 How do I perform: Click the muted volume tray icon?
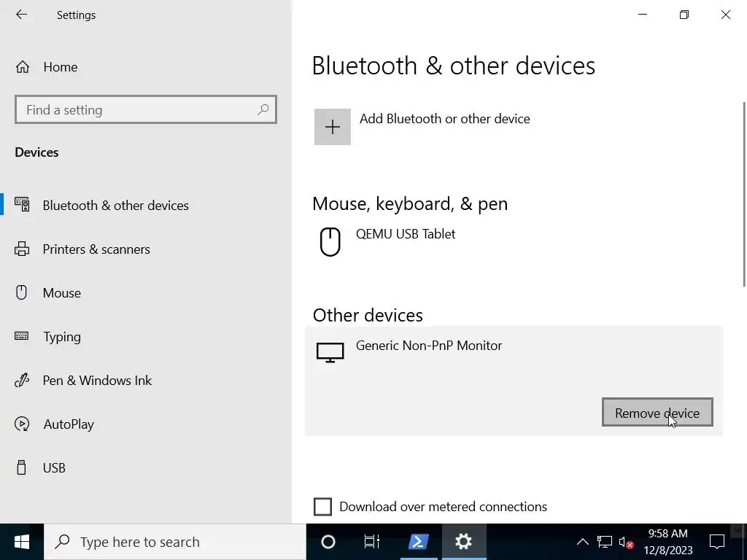click(626, 542)
